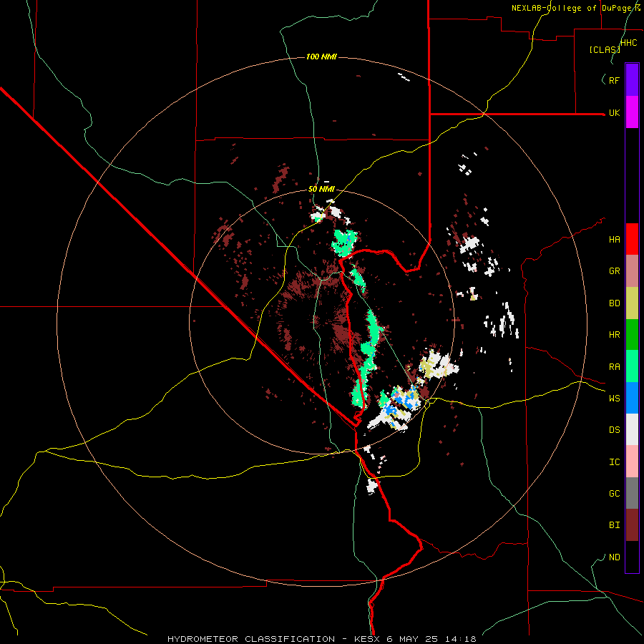Viewport: 644px width, 644px height.
Task: Click the brown BI biological swatch
Action: point(632,525)
